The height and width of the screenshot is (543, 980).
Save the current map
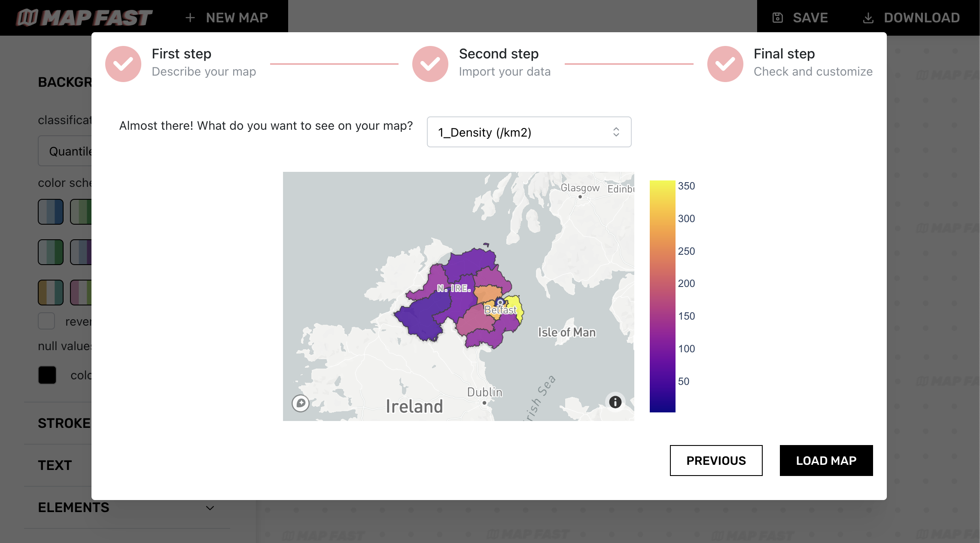[x=800, y=18]
